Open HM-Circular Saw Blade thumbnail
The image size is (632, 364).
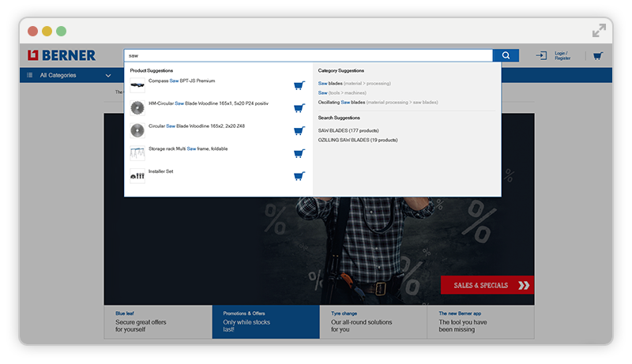coord(137,108)
